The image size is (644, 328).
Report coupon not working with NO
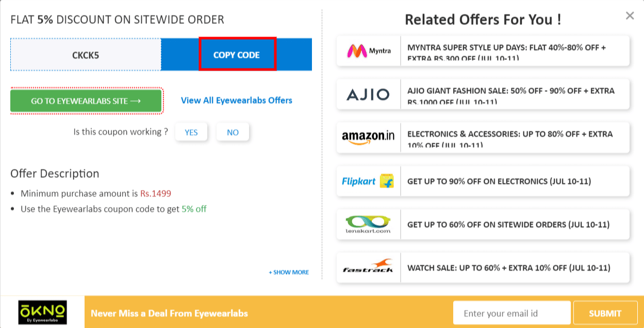pos(233,132)
